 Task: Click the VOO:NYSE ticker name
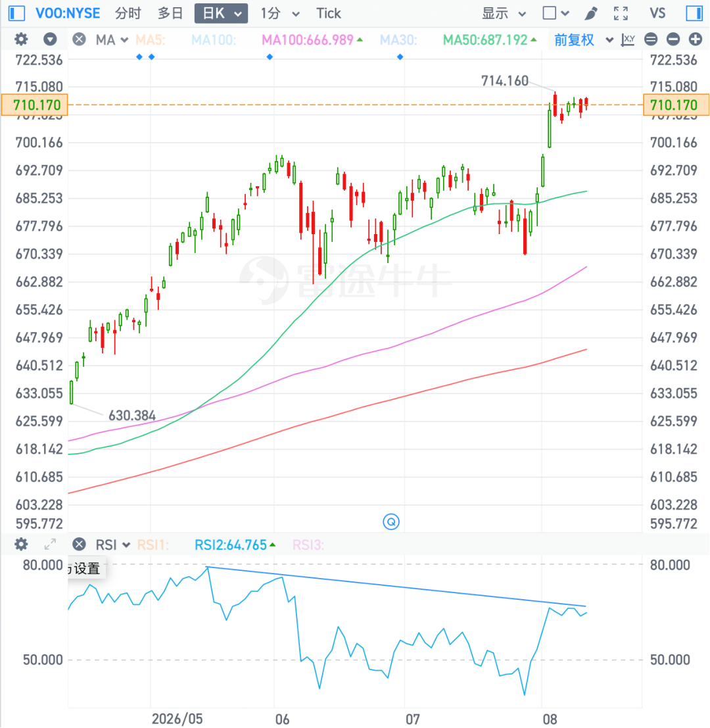68,13
